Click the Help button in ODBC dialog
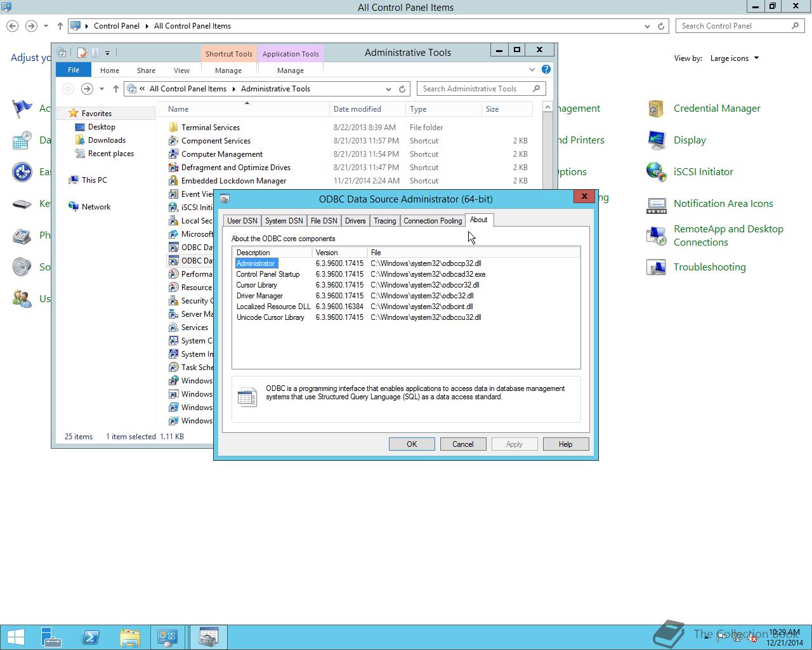 point(565,444)
